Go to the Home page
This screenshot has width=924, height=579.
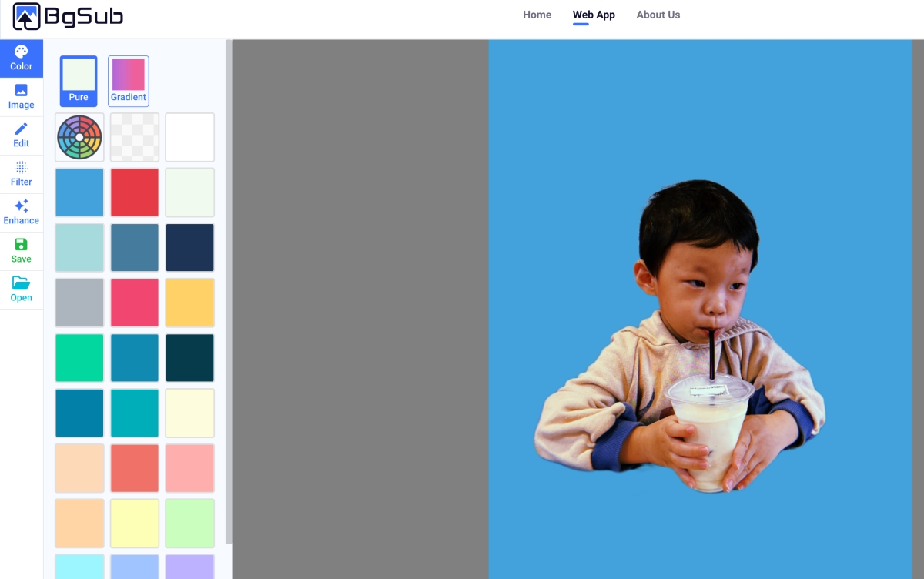pyautogui.click(x=537, y=15)
